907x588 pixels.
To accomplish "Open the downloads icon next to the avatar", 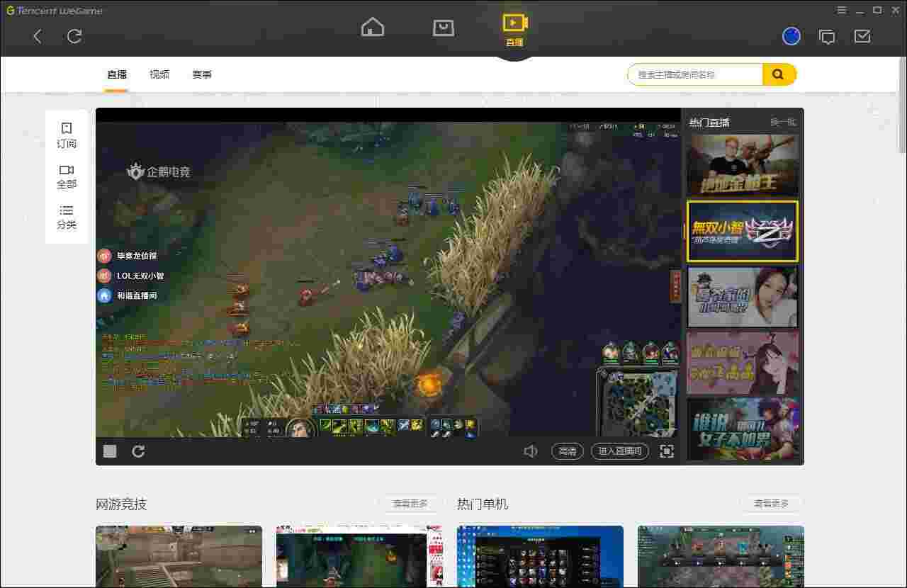I will [x=827, y=35].
